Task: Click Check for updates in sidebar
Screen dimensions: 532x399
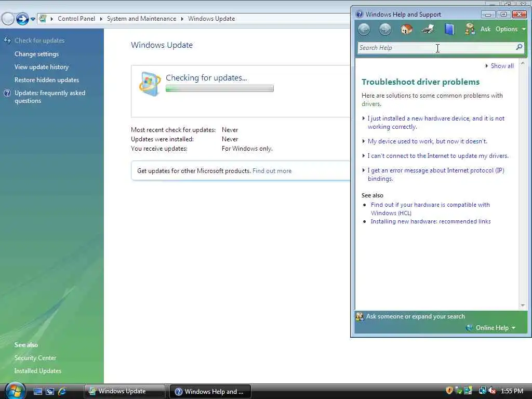Action: coord(39,41)
